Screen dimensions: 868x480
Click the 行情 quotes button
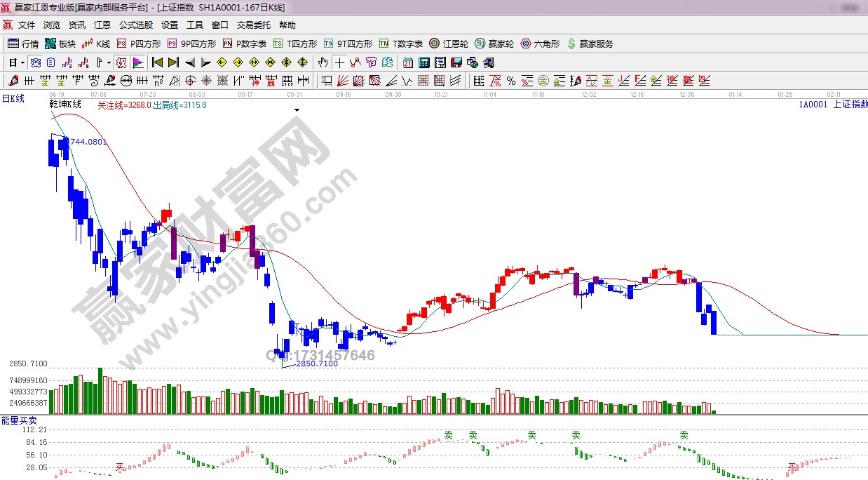click(x=23, y=44)
